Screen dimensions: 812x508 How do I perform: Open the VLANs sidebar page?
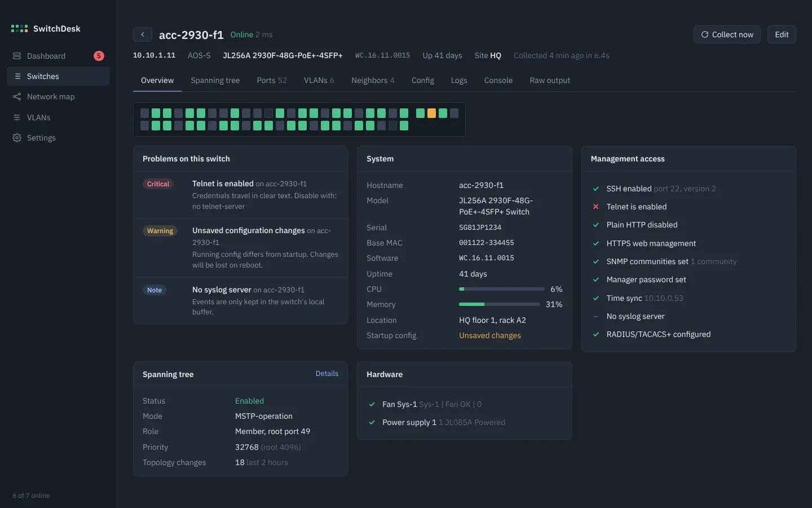(58, 117)
